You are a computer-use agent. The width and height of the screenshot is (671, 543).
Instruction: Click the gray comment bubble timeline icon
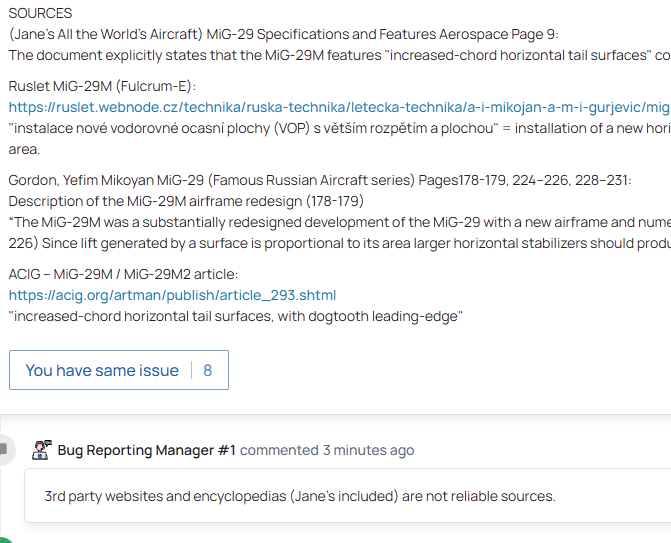pyautogui.click(x=4, y=450)
